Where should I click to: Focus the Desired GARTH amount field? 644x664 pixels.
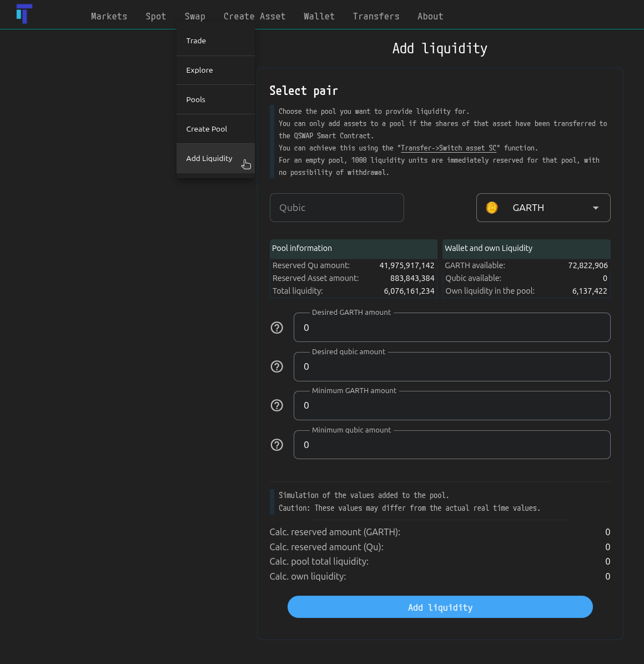451,328
